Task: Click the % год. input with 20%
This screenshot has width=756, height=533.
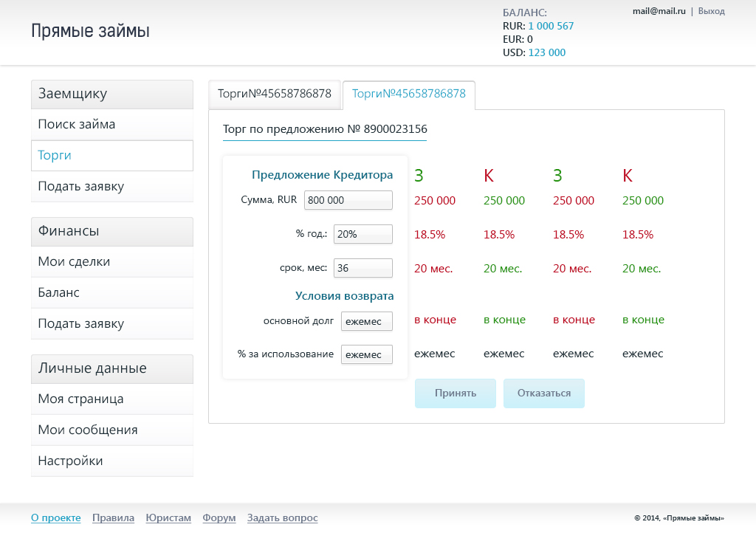Action: tap(363, 234)
